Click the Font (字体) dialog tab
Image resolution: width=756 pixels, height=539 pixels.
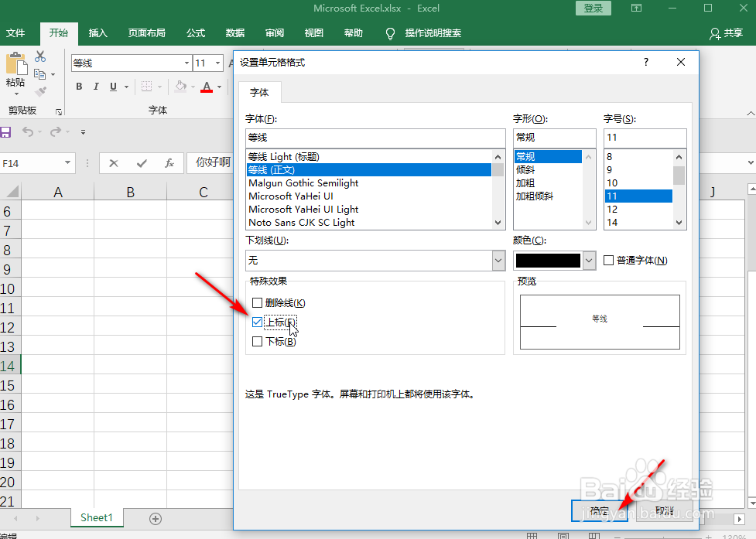click(x=259, y=93)
